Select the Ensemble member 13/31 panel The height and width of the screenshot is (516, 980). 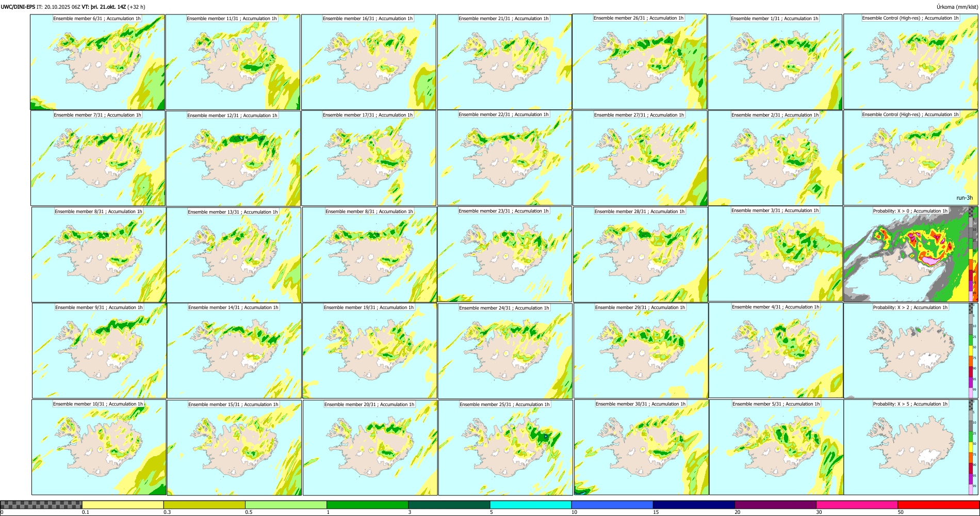pos(234,255)
